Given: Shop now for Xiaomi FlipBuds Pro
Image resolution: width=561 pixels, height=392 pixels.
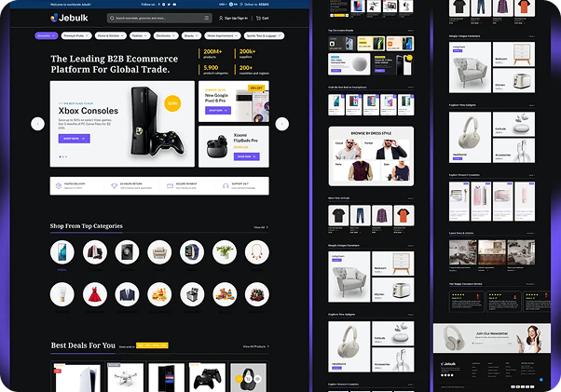Looking at the screenshot, I should (x=247, y=156).
